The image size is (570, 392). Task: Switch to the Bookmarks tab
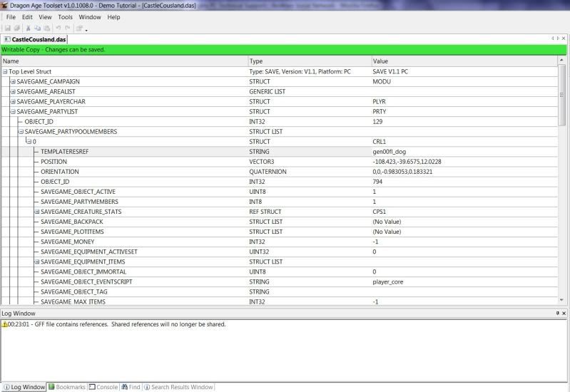pos(67,387)
